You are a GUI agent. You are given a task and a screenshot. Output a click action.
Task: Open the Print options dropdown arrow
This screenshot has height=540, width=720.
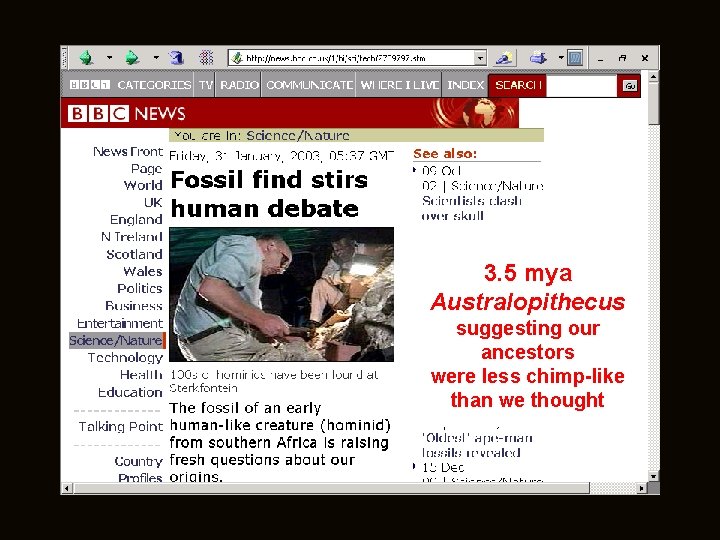pos(561,58)
